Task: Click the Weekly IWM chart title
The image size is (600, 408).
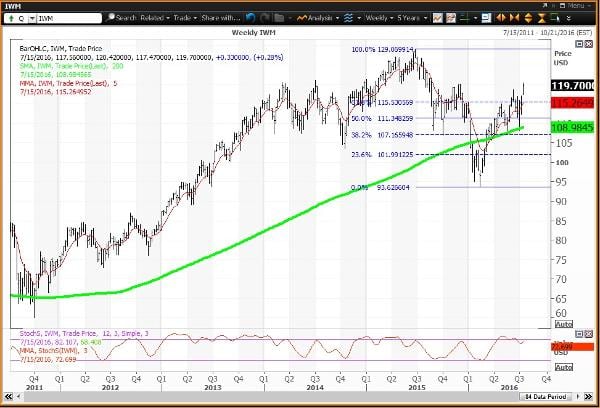Action: [x=253, y=33]
